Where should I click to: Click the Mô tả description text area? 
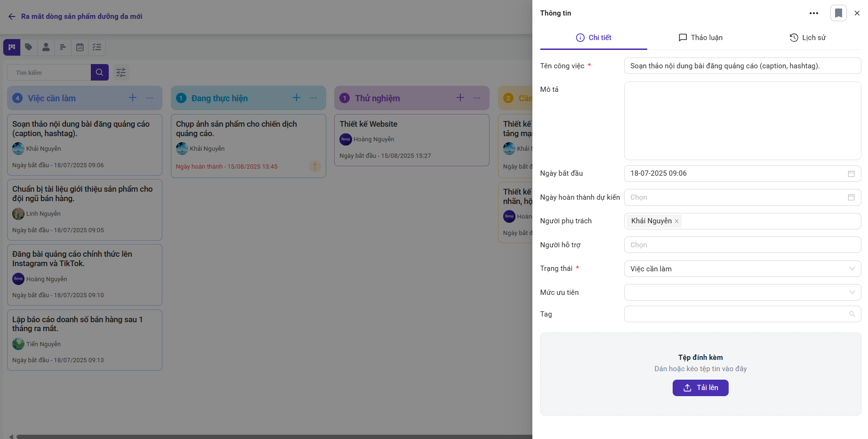click(x=742, y=121)
